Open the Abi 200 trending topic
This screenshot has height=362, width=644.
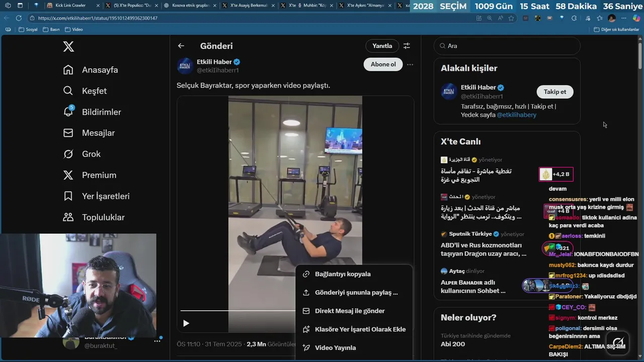[453, 344]
